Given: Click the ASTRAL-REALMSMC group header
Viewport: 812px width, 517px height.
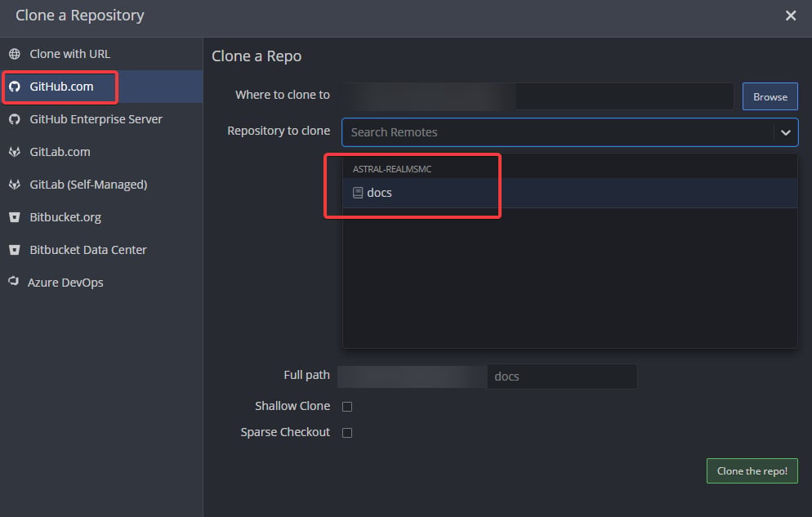Looking at the screenshot, I should pyautogui.click(x=392, y=169).
